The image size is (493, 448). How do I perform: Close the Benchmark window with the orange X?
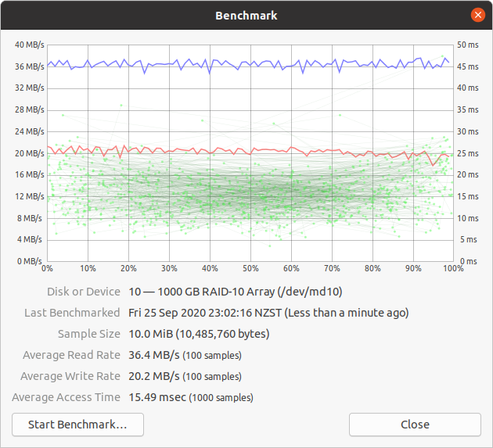pos(478,15)
